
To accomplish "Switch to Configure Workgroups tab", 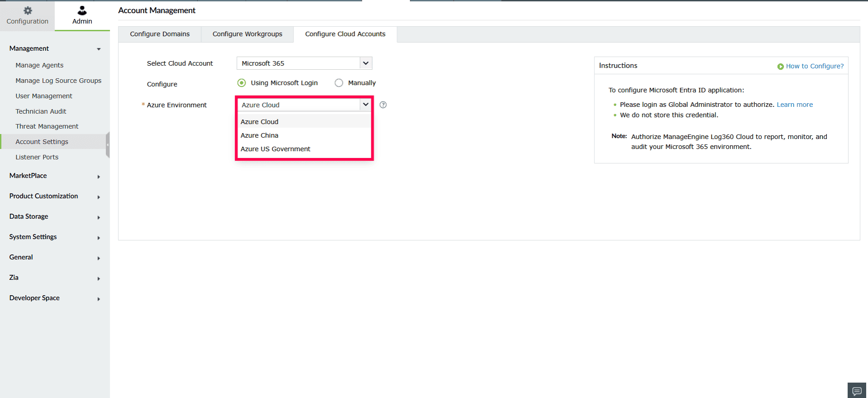I will (x=247, y=34).
